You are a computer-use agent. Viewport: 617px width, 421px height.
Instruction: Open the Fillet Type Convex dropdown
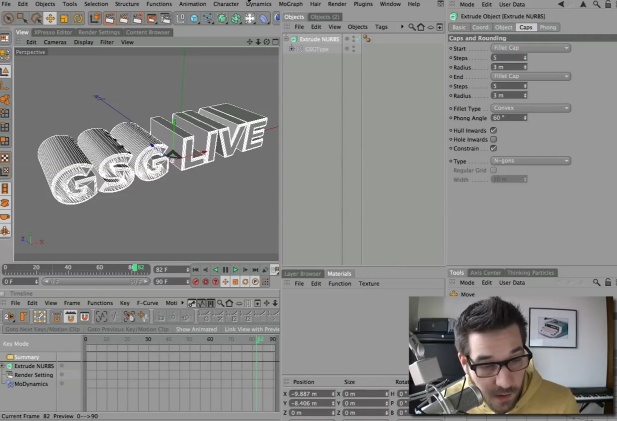tap(530, 108)
